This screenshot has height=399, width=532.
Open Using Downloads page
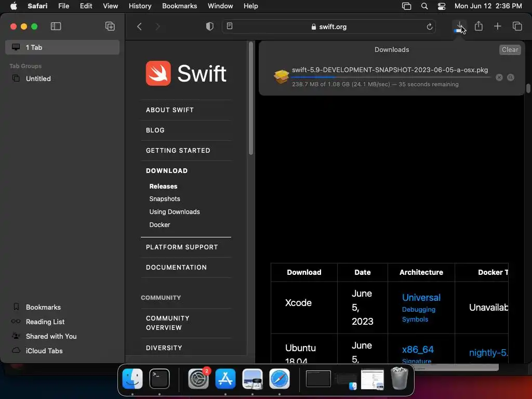pyautogui.click(x=175, y=212)
